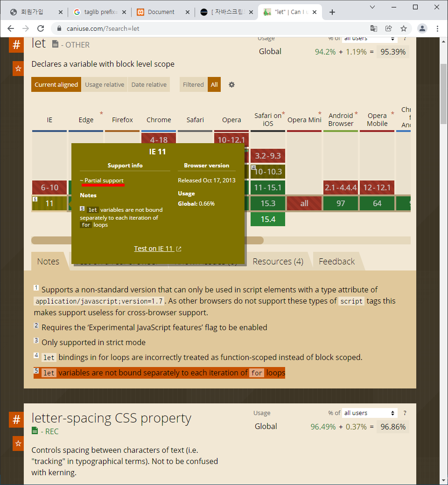
Task: Click the page vertical scrollbar
Action: 444,93
